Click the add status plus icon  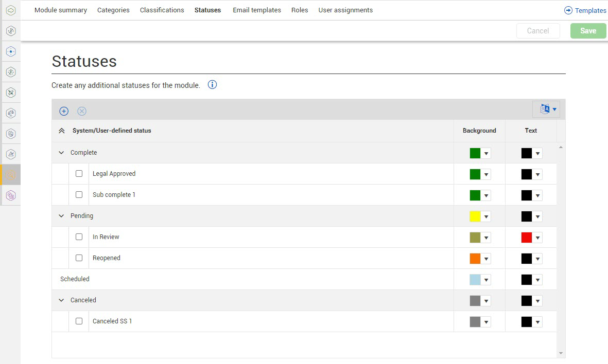[x=64, y=111]
